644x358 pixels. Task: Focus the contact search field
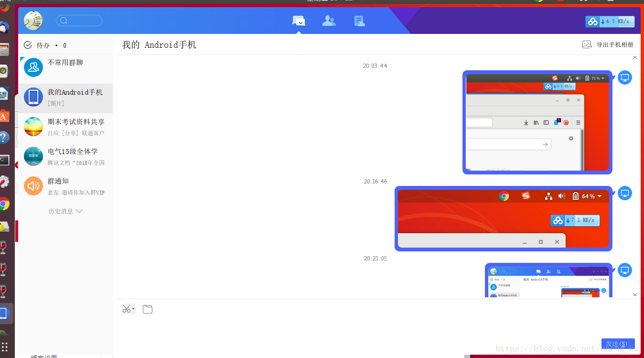pos(79,21)
